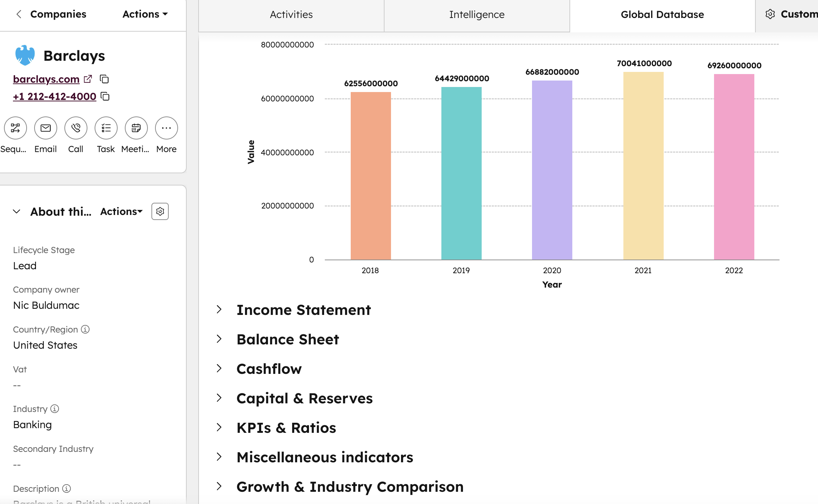Viewport: 818px width, 504px height.
Task: Click the Customize tabs gear icon
Action: click(770, 14)
